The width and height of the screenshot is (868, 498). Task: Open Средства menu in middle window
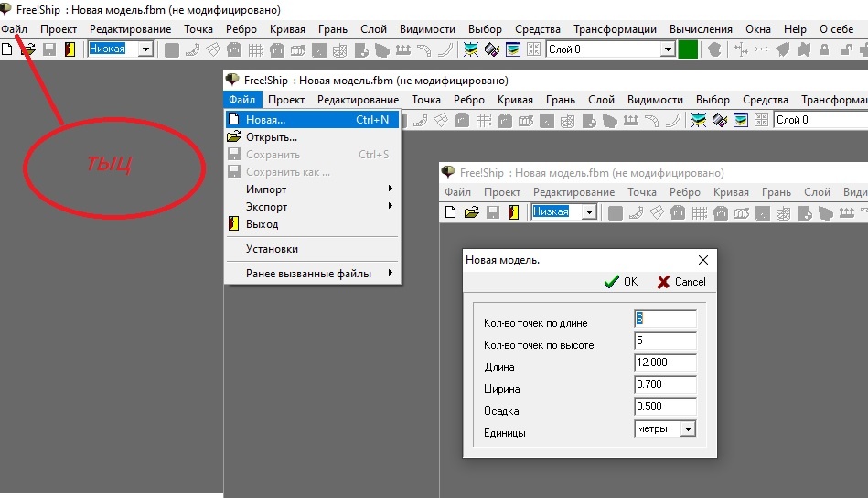point(765,100)
